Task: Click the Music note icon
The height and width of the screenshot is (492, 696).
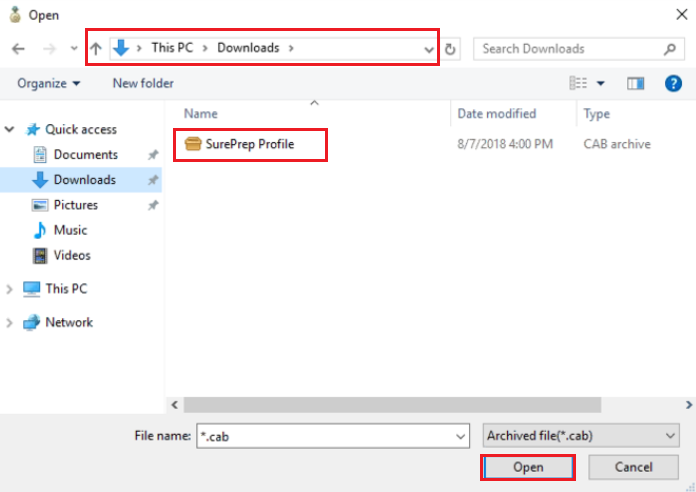Action: [x=40, y=230]
